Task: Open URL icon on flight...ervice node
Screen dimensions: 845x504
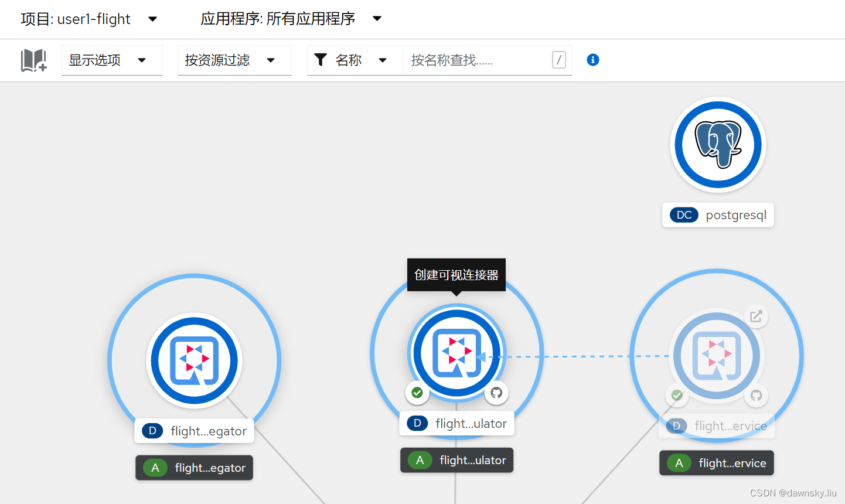Action: coord(756,316)
